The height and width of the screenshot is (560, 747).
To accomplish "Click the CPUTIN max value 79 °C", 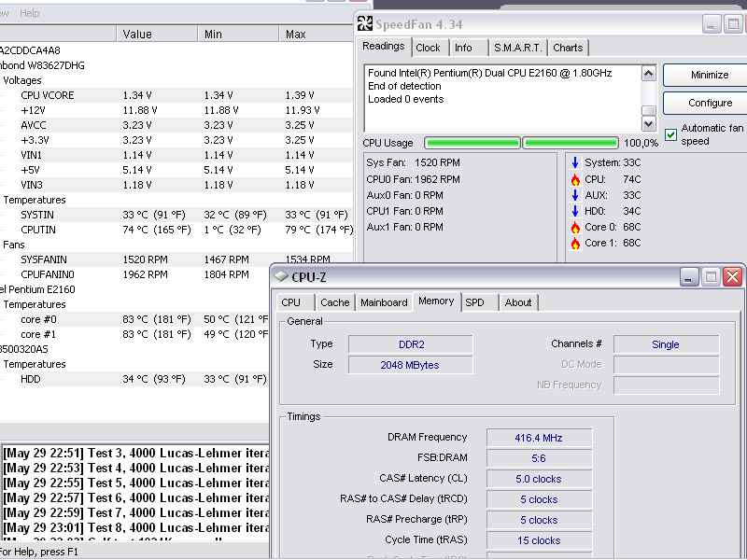I will (x=318, y=230).
